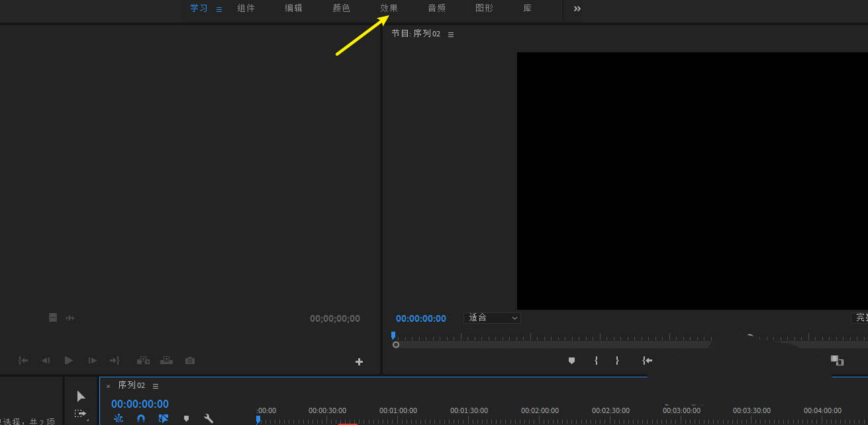Click the comparison view icon in program monitor
868x425 pixels.
838,360
